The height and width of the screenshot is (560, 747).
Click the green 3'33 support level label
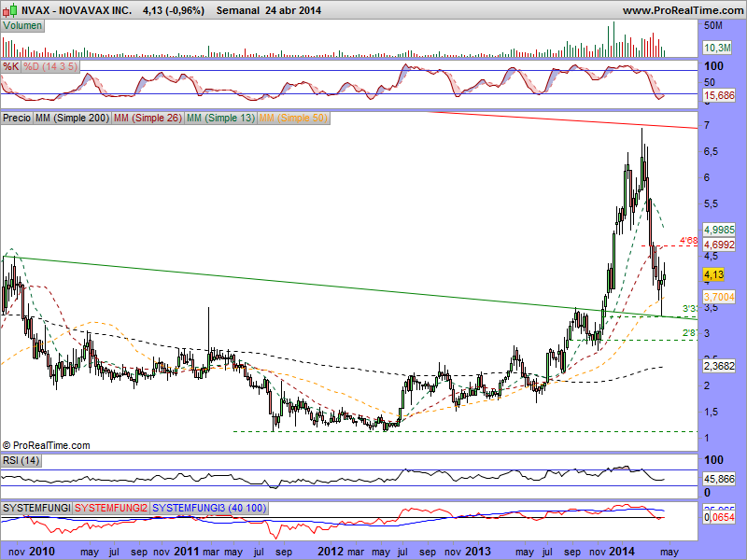[x=690, y=308]
